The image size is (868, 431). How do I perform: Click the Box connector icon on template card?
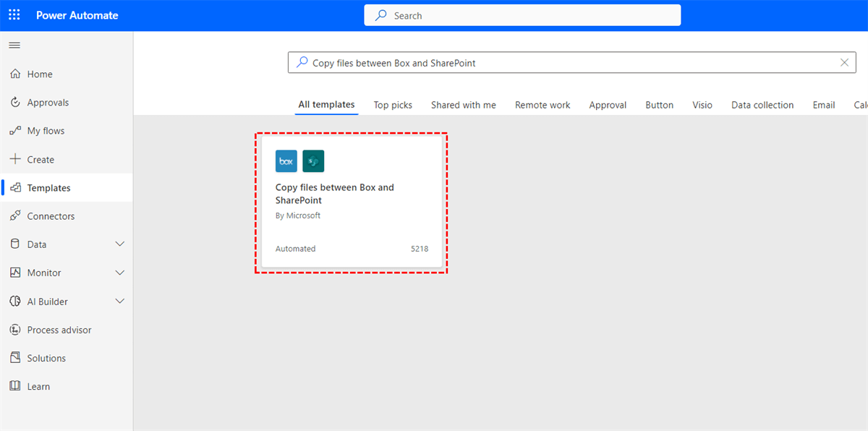[x=286, y=161]
